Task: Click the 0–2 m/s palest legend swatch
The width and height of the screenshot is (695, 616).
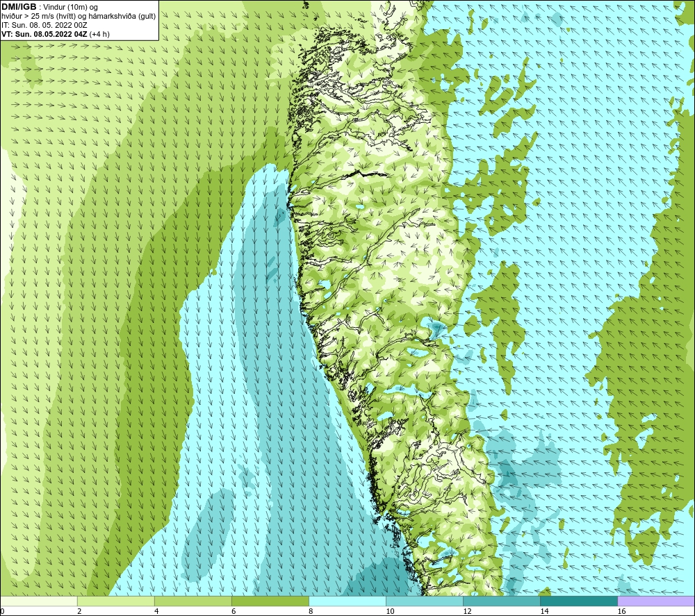Action: click(38, 601)
